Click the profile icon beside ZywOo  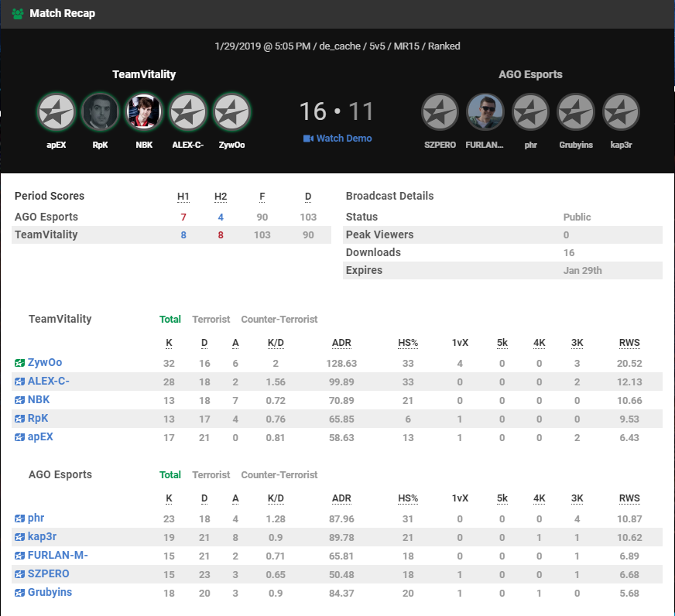click(x=20, y=363)
